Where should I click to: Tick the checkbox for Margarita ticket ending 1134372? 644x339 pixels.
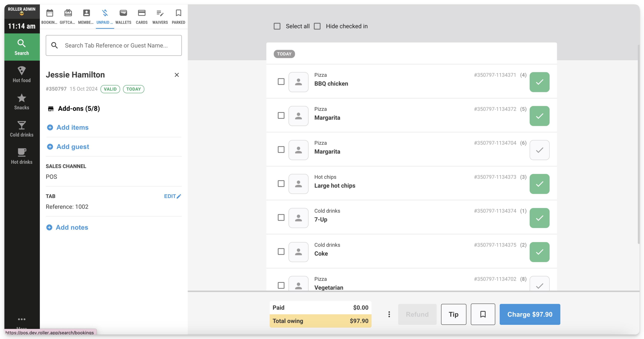[x=281, y=115]
